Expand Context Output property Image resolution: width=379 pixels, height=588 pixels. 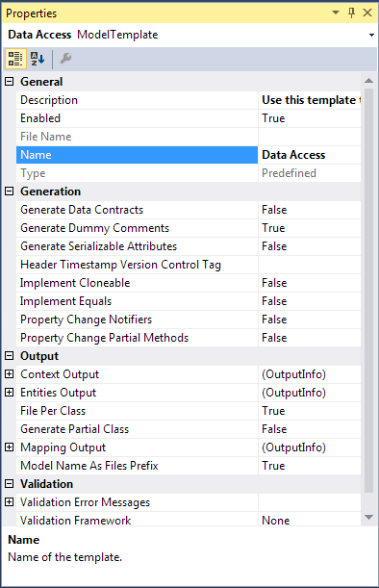[x=10, y=373]
